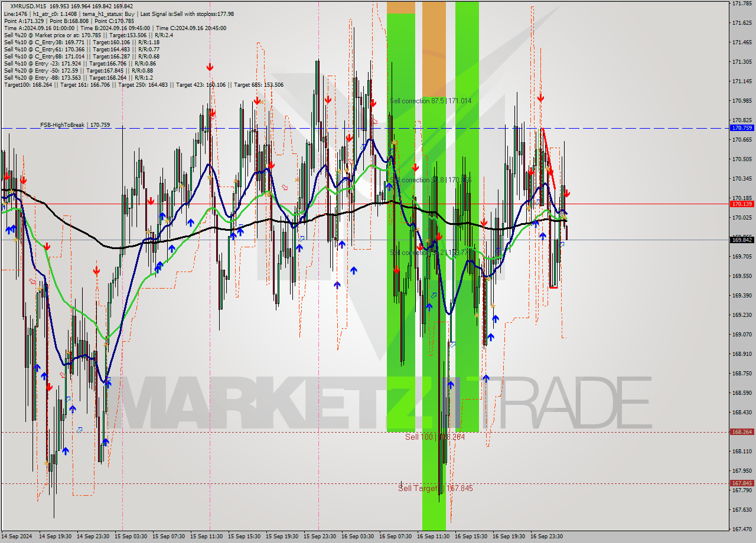Click the red trend line segment near 170.759
Viewport: 756px width, 543px height.
[x=548, y=158]
